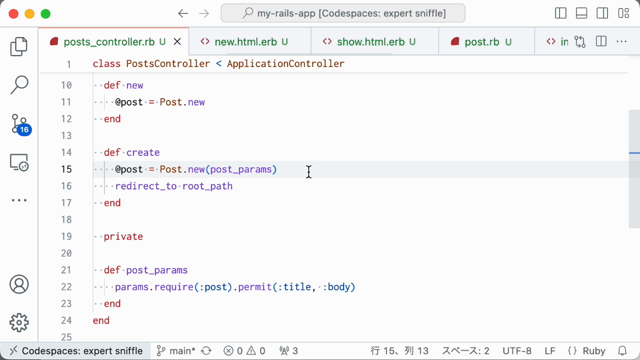Toggle the secondary side bar layout button
The height and width of the screenshot is (360, 640).
602,13
